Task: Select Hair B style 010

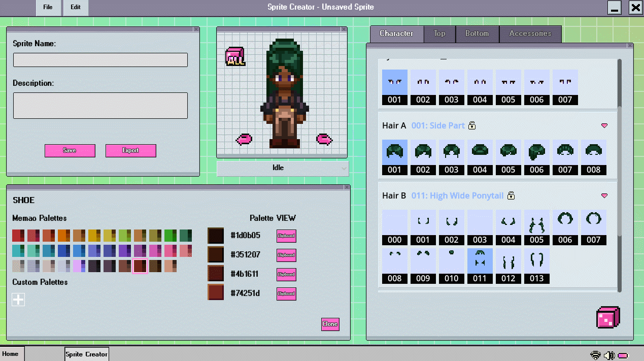Action: (x=452, y=266)
